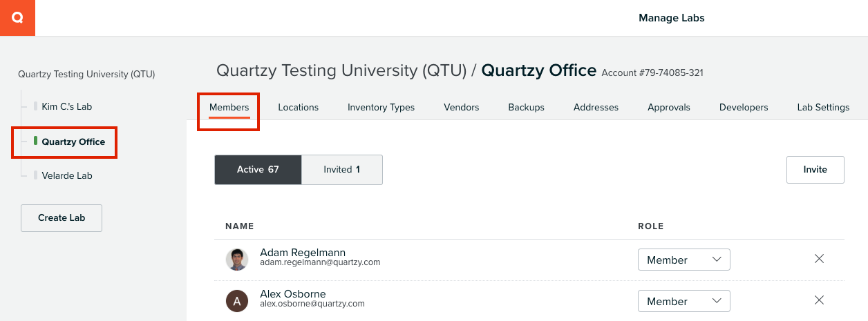This screenshot has height=321, width=868.
Task: Click Quartzy Testing University (QTU) sidebar heading
Action: pyautogui.click(x=86, y=74)
